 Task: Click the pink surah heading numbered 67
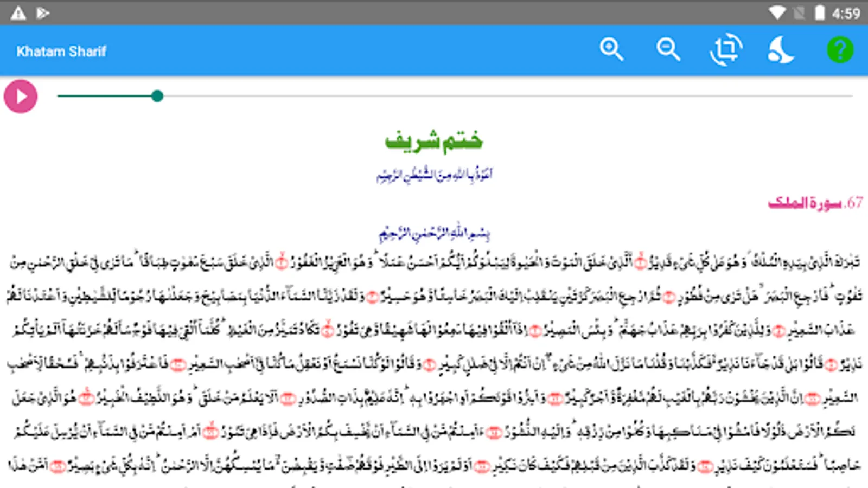click(x=815, y=203)
